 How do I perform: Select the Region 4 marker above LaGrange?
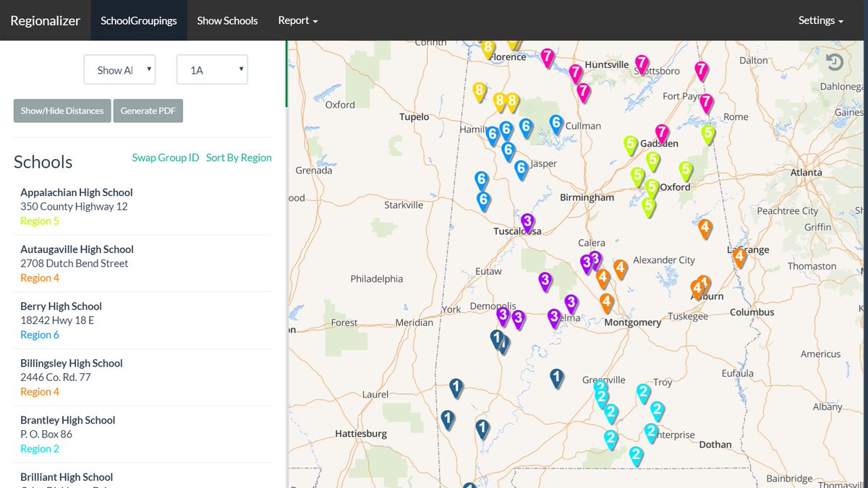click(705, 228)
